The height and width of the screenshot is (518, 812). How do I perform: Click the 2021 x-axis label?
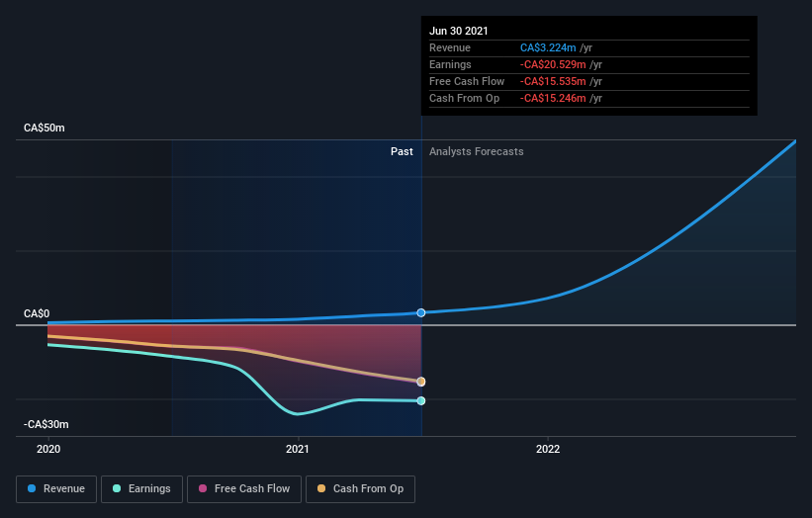coord(298,449)
